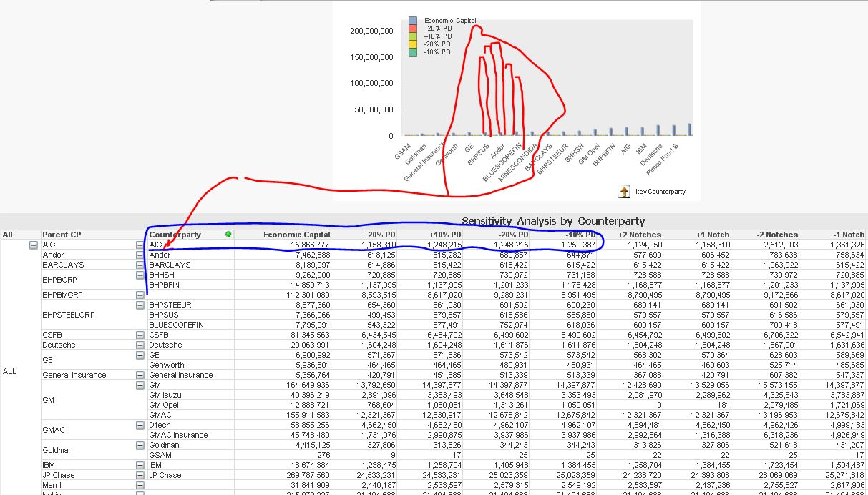Select Sensitivity Analysis by Counterparty title

click(x=553, y=221)
